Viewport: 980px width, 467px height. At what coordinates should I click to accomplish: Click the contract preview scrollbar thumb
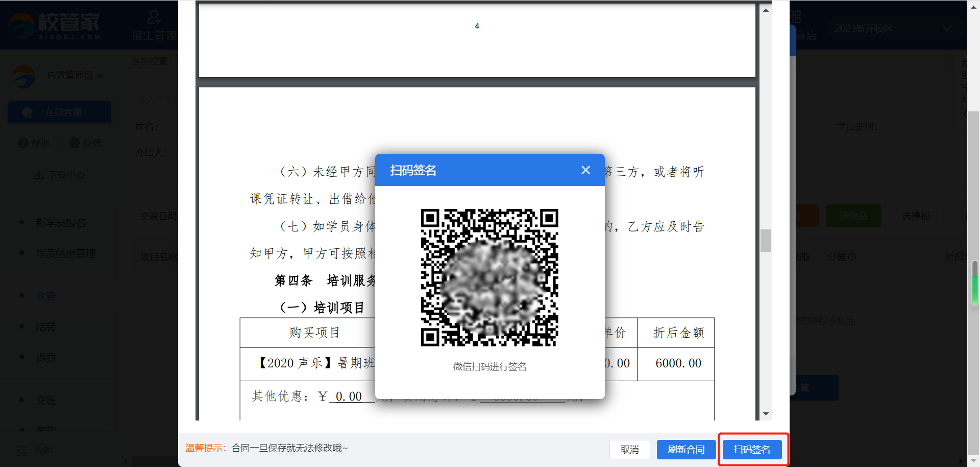tap(766, 241)
